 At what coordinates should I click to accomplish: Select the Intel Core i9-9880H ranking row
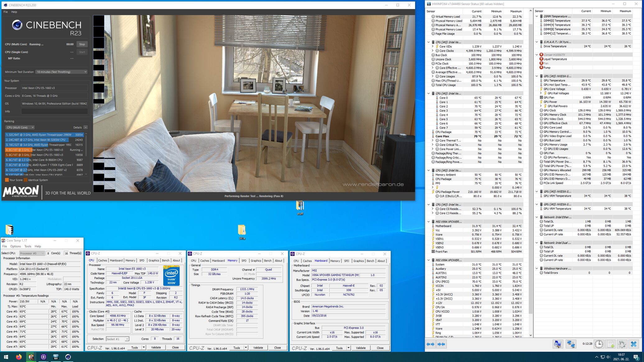click(44, 160)
